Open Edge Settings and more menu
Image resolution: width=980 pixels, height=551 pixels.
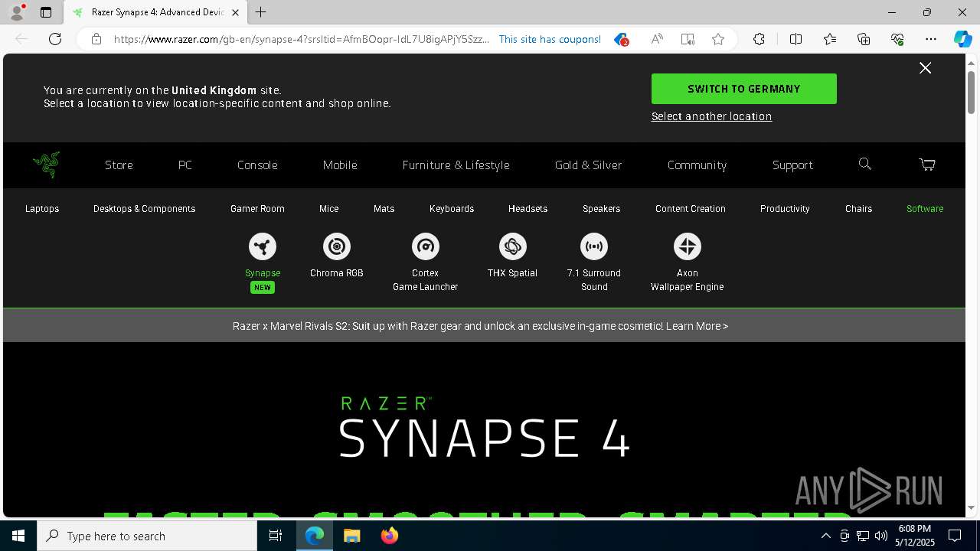click(x=931, y=39)
